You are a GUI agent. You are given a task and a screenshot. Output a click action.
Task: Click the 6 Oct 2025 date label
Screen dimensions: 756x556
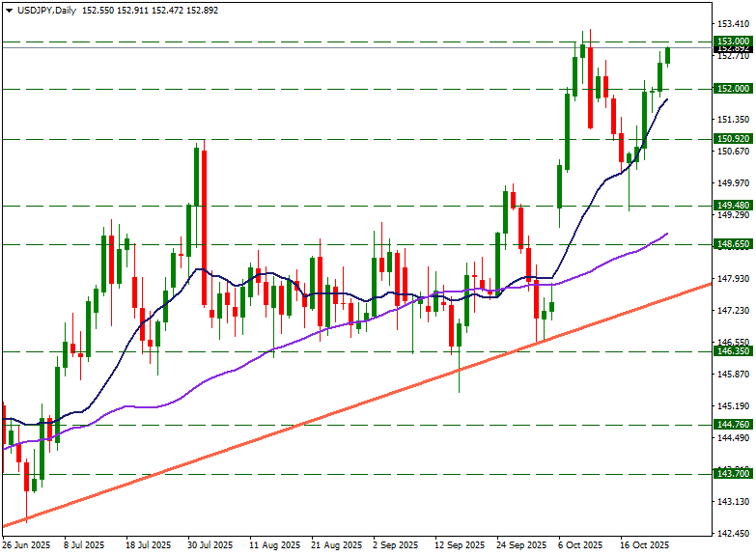click(579, 545)
